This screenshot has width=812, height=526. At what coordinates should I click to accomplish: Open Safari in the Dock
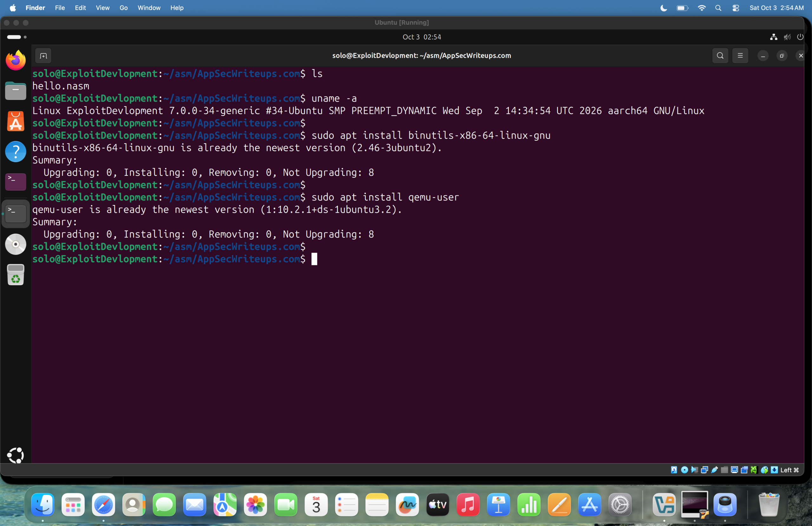coord(103,504)
